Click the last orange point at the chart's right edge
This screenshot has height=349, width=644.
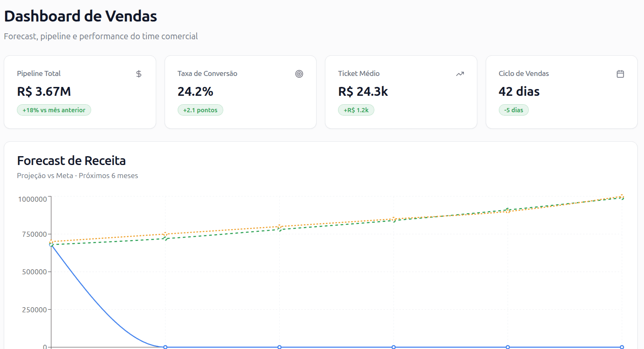click(x=622, y=196)
